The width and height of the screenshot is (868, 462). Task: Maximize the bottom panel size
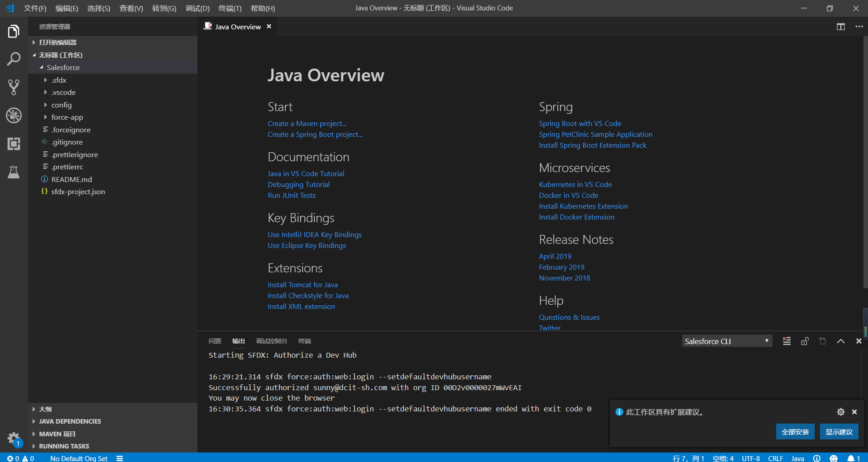coord(840,341)
